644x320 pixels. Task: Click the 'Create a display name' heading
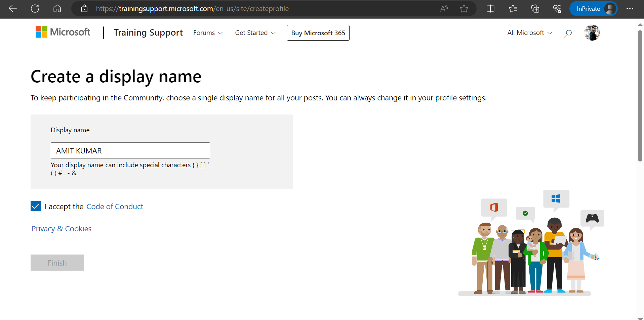click(x=116, y=77)
